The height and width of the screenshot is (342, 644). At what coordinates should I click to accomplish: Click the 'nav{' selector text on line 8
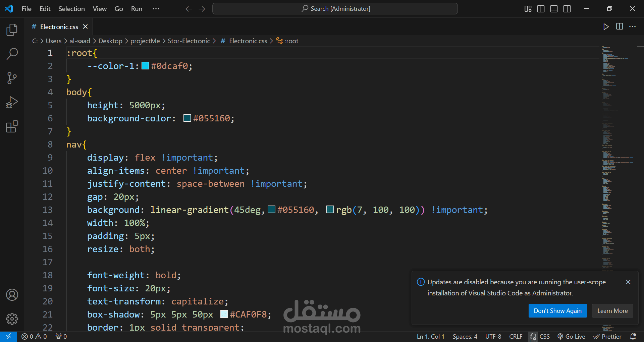(x=76, y=145)
